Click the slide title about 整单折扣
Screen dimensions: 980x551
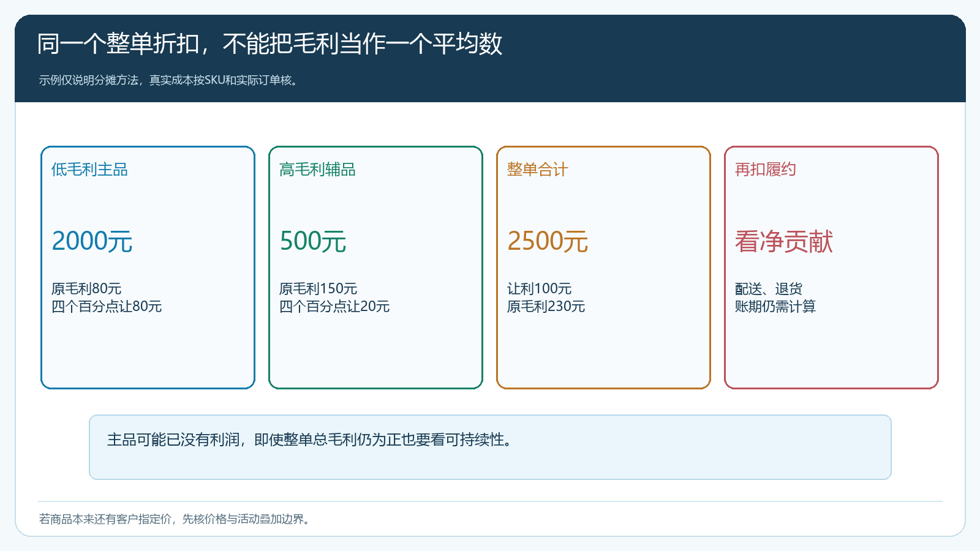(269, 44)
